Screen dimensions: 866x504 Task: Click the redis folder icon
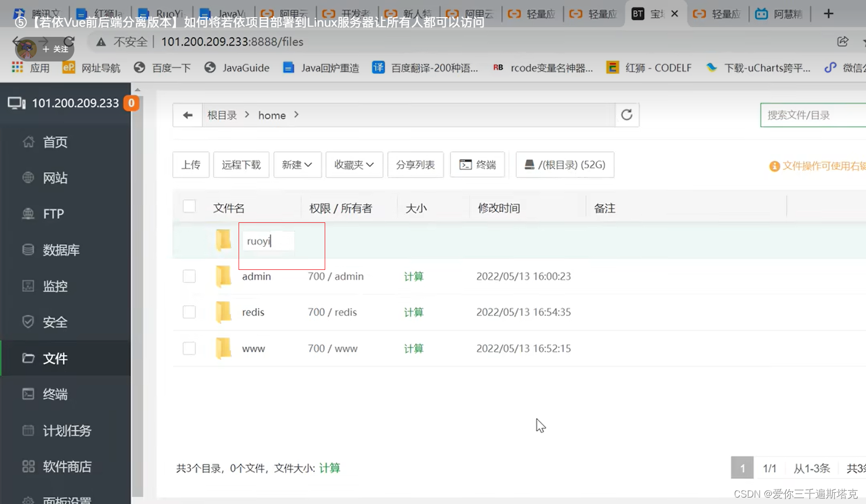224,312
